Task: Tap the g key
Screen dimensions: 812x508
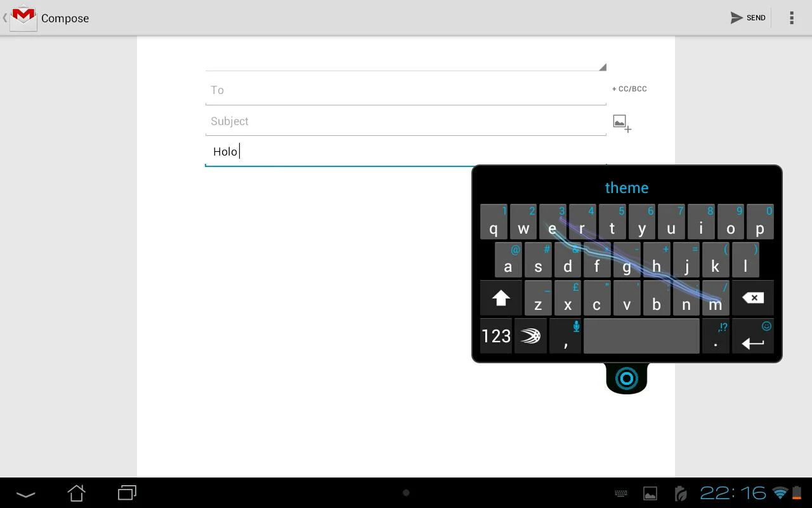Action: (x=627, y=260)
